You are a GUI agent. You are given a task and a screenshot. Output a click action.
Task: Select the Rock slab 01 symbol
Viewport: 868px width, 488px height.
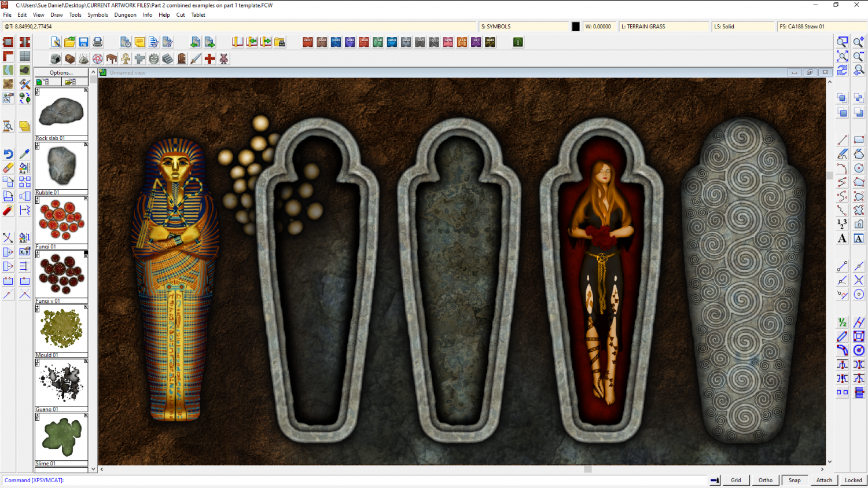click(x=61, y=114)
